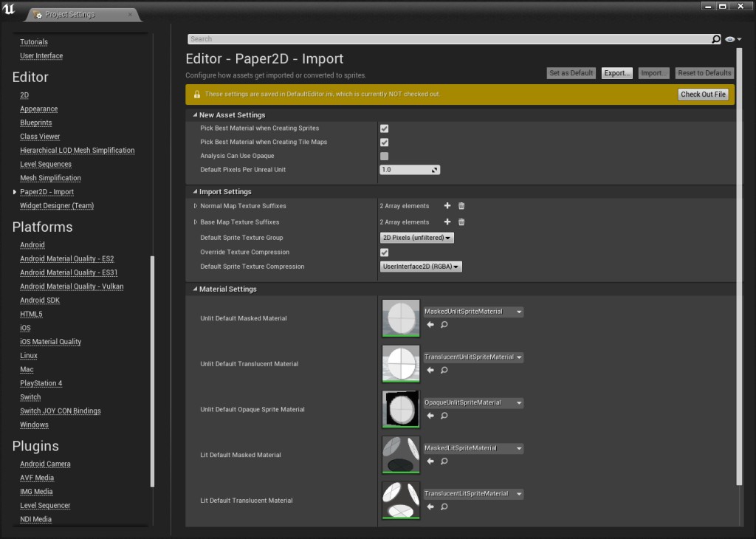756x539 pixels.
Task: Click the Project Settings tab gear icon
Action: tap(38, 15)
